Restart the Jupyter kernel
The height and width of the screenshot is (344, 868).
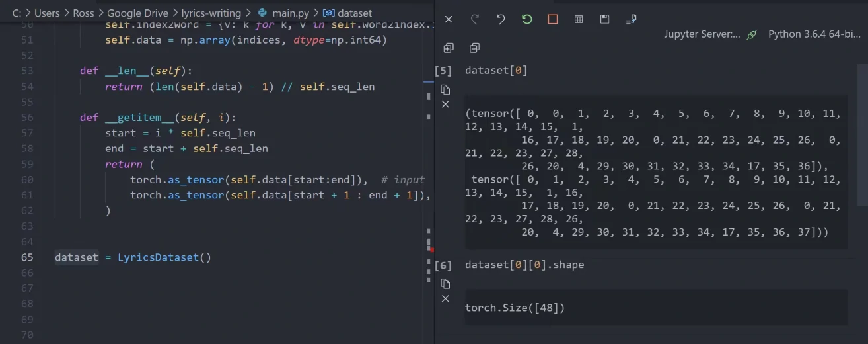526,20
